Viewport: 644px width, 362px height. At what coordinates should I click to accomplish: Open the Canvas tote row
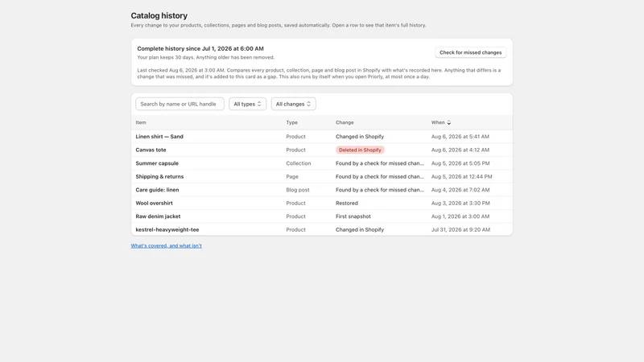point(321,150)
